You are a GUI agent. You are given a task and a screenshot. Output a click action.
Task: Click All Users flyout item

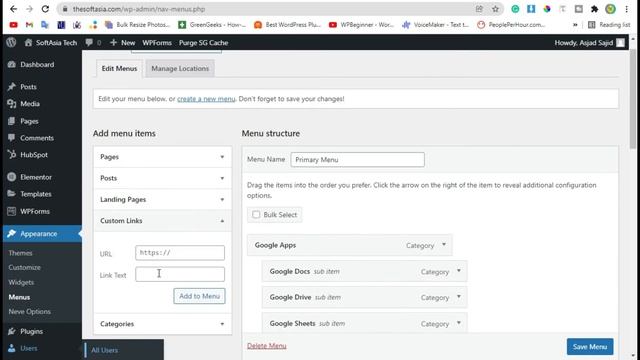(104, 350)
